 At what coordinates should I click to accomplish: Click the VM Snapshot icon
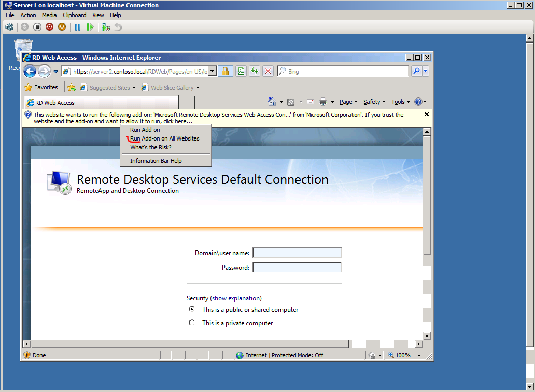pyautogui.click(x=106, y=27)
